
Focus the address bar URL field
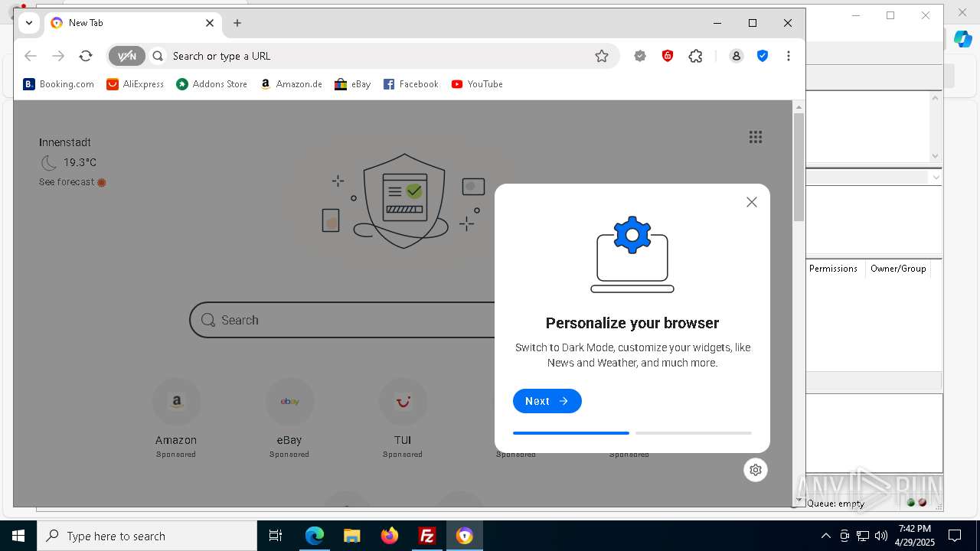coord(379,56)
